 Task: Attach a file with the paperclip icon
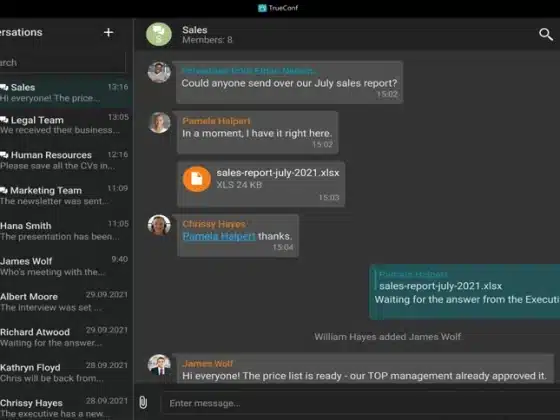click(x=143, y=402)
